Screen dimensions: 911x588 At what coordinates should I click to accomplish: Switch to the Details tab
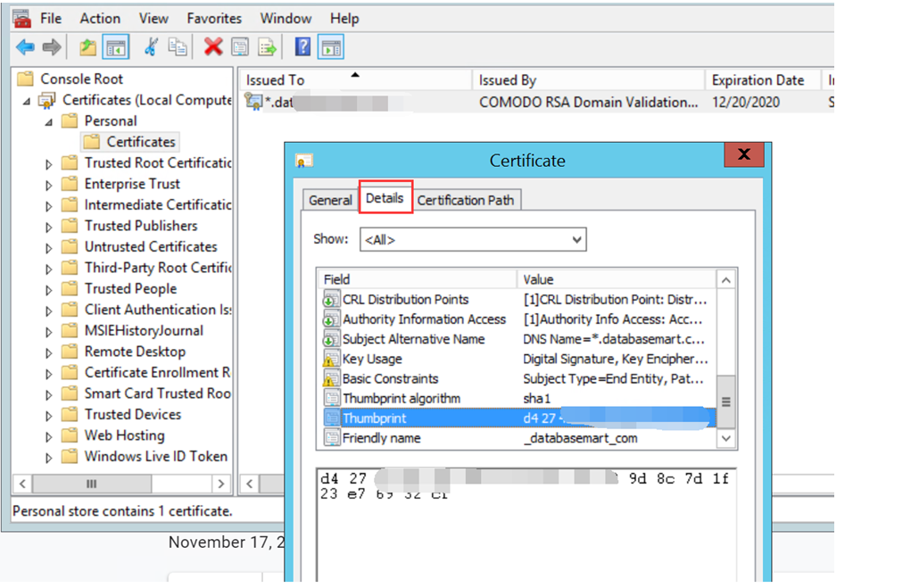point(385,198)
